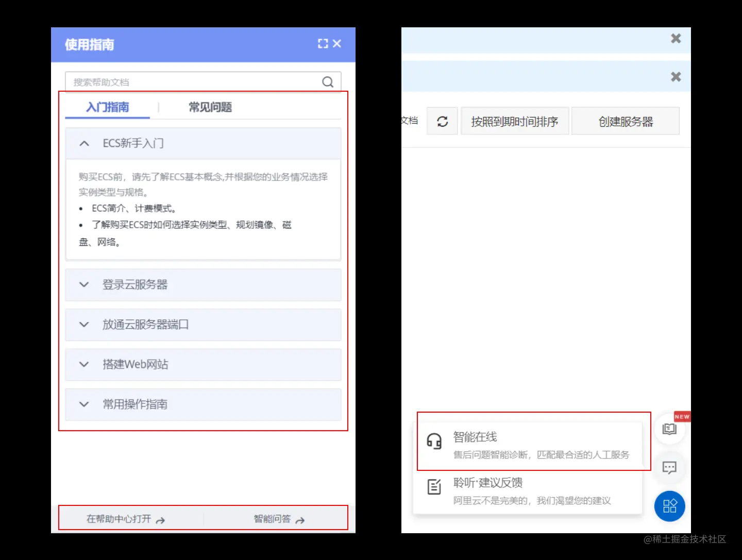Click the note icon beside 聆听·建议反馈

click(x=434, y=486)
